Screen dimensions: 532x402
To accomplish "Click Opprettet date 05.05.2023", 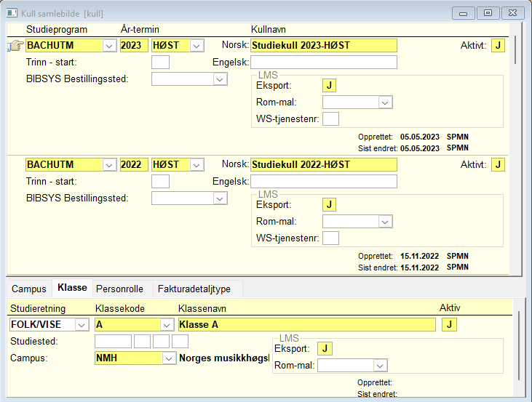I will click(x=420, y=137).
